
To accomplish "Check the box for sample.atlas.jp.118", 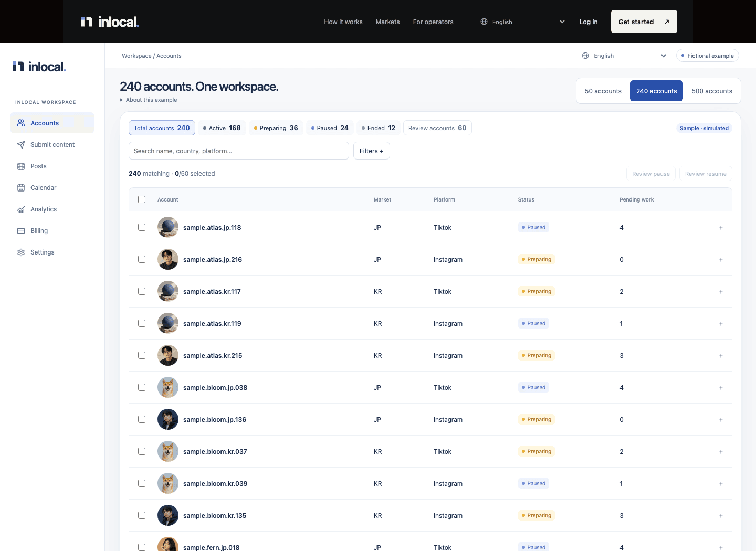I will pos(142,227).
